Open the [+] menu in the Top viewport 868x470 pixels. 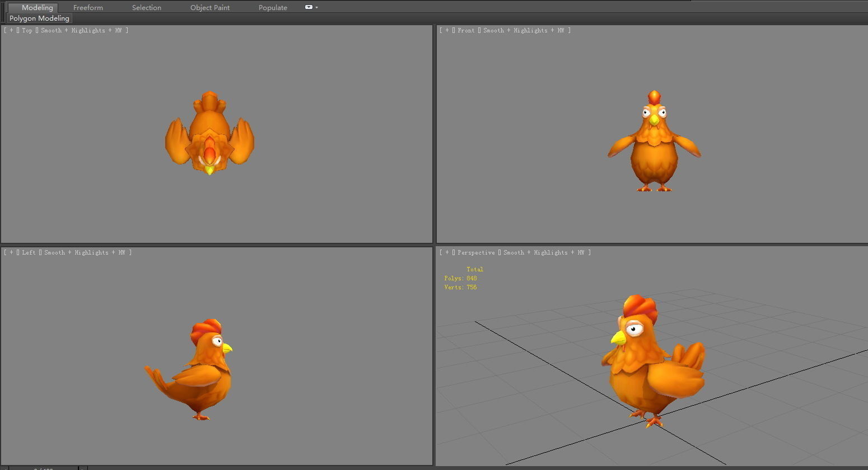pyautogui.click(x=11, y=30)
